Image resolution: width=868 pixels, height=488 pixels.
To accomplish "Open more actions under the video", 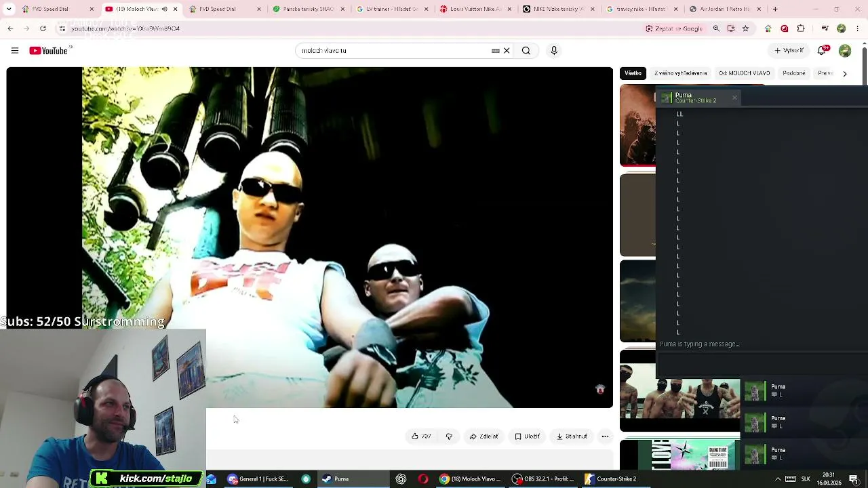I will [x=605, y=436].
